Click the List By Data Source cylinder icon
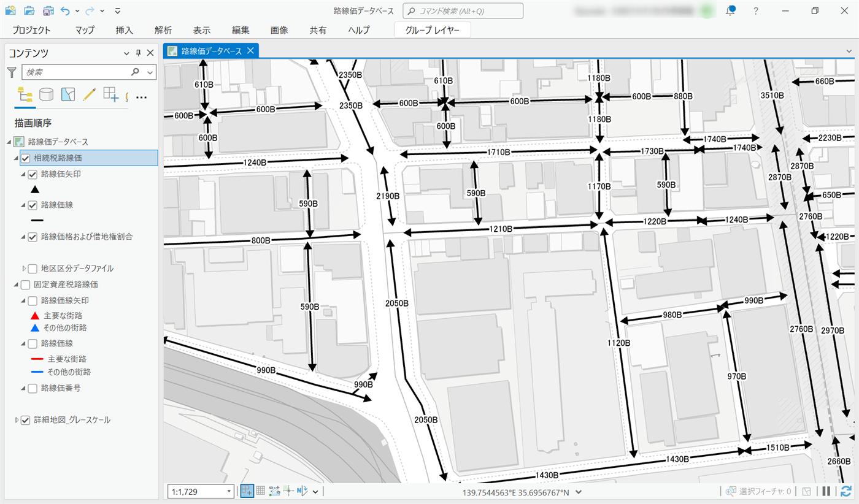The height and width of the screenshot is (504, 859). [46, 94]
